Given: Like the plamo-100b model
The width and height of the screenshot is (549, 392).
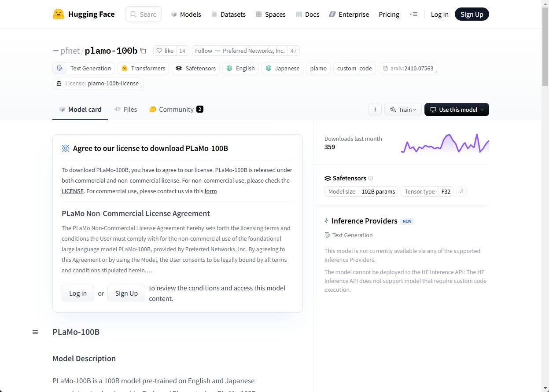Looking at the screenshot, I should click(165, 51).
